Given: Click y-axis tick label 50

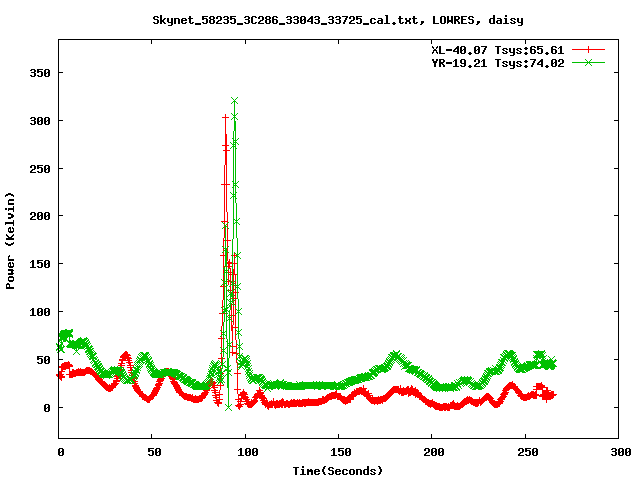Looking at the screenshot, I should coord(44,360).
